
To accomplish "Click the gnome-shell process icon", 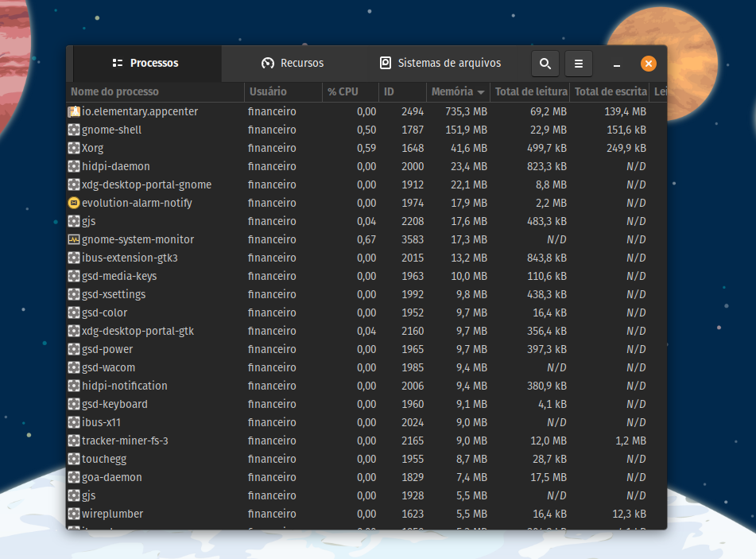I will click(x=74, y=130).
